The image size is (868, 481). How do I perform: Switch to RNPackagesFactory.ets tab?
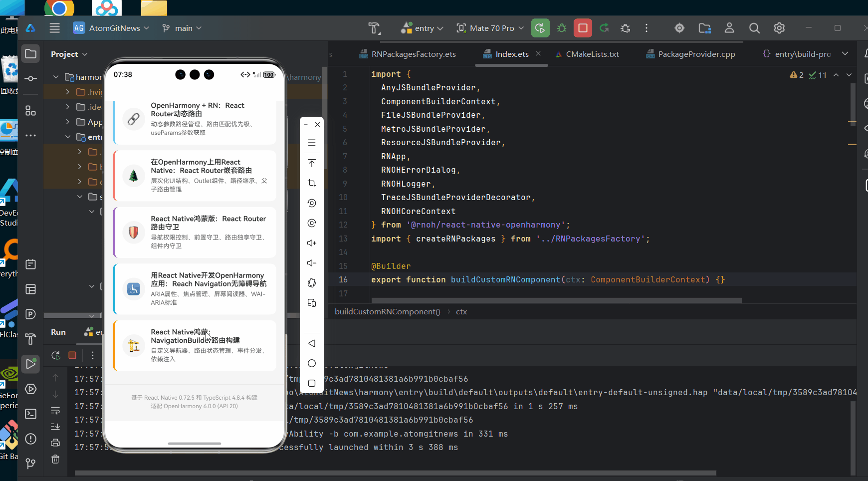(408, 54)
